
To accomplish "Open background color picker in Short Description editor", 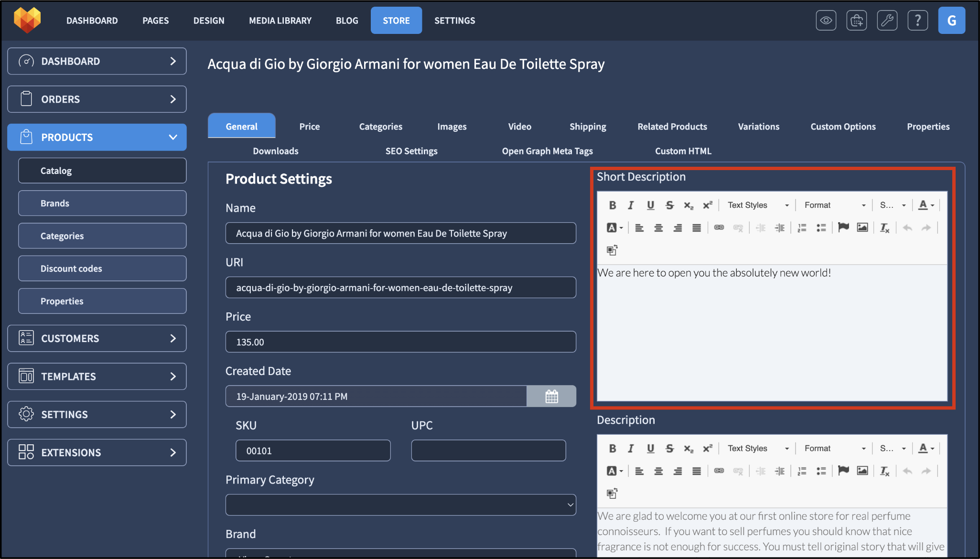I will pos(614,228).
